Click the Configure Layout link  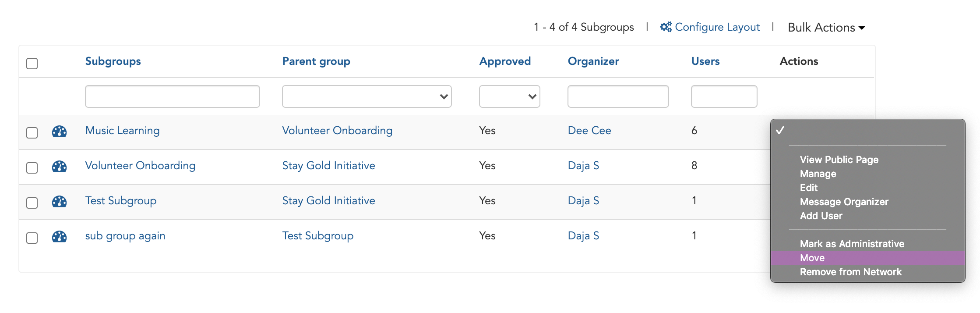(x=718, y=27)
